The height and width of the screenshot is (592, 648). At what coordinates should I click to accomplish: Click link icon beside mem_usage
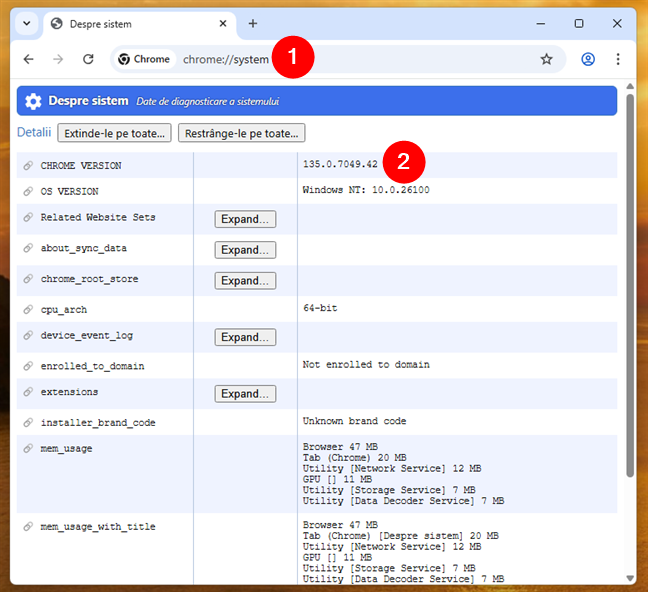pos(28,449)
